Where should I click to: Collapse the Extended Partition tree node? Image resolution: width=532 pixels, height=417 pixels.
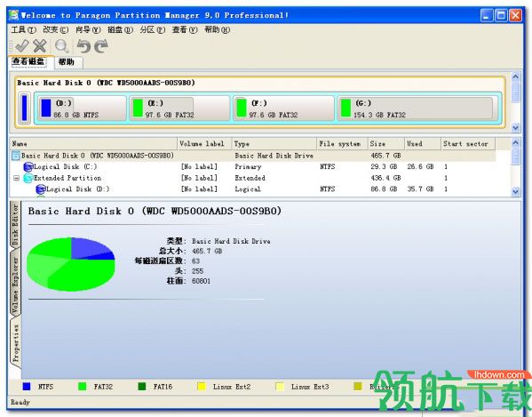click(x=16, y=178)
